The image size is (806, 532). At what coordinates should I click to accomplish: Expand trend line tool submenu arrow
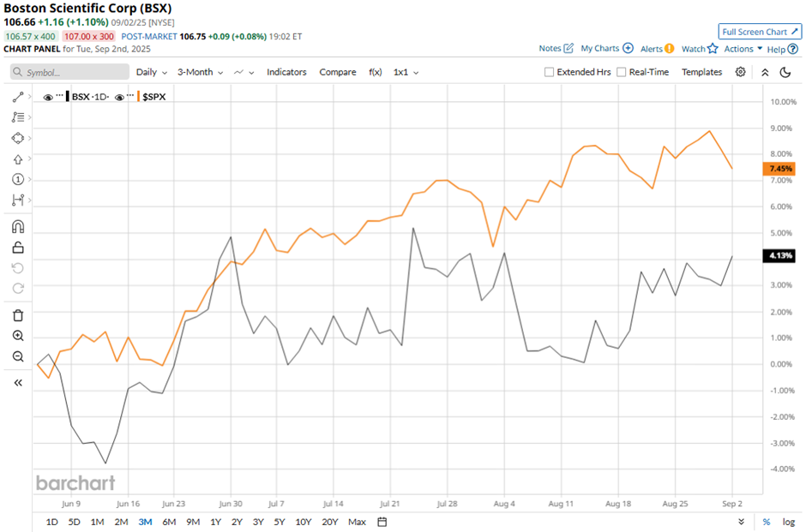click(30, 97)
